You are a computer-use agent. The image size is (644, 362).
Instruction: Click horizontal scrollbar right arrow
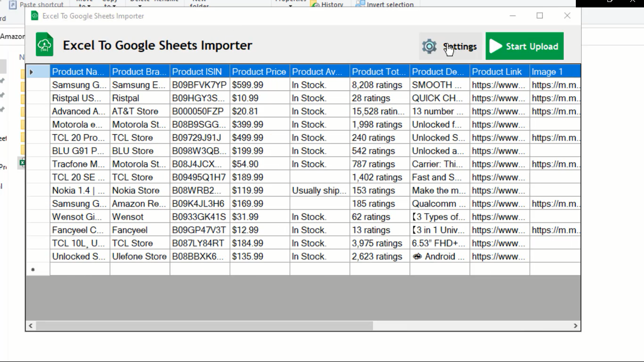tap(575, 326)
